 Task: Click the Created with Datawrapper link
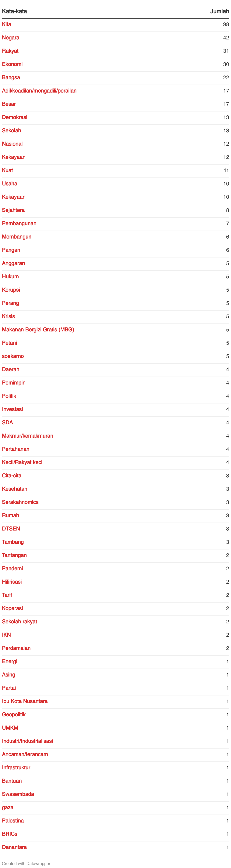coord(26,863)
